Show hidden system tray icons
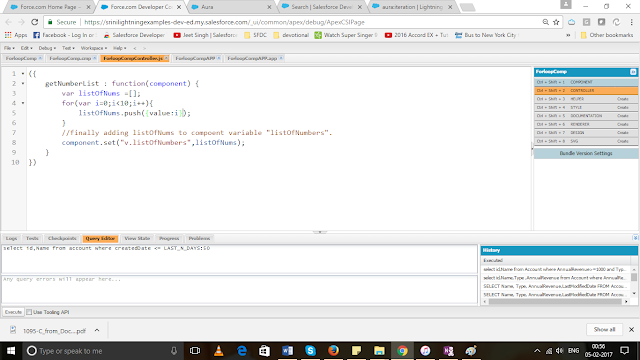Screen dimensions: 640x360 coord(537,351)
